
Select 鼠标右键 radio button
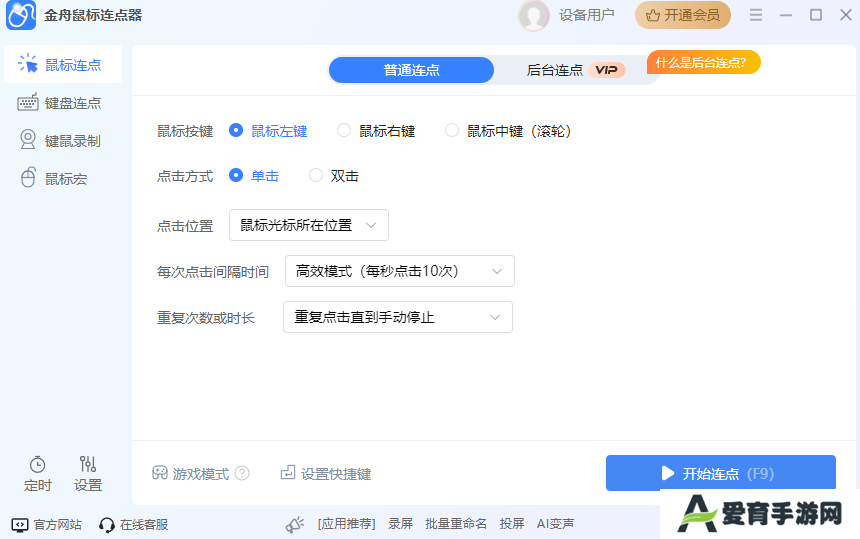[344, 131]
